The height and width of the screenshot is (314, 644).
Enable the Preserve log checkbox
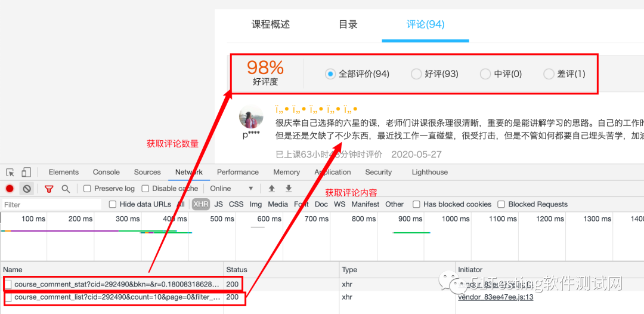[87, 189]
